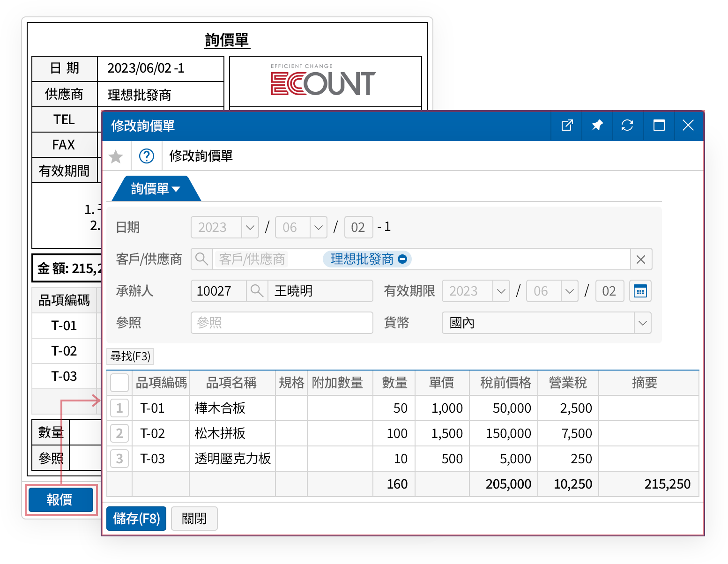Clear the 客戶/供應商 field with X
Viewport: 728px width, 564px height.
641,260
